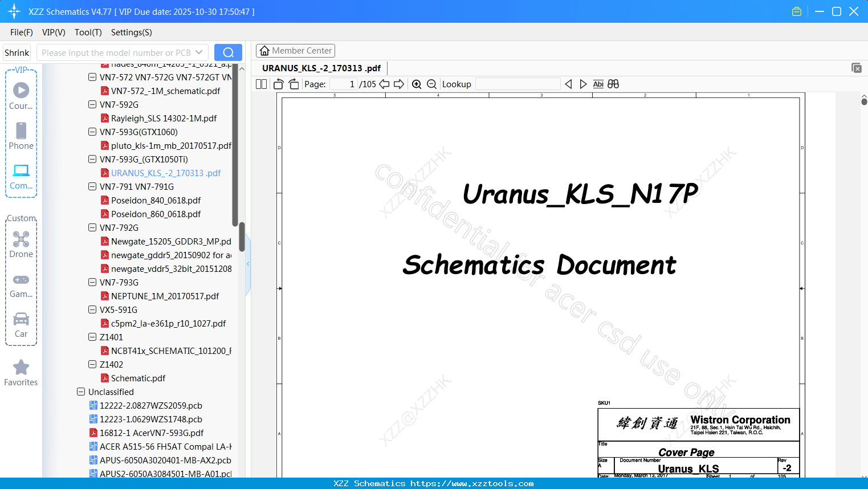Open the Phone category in sidebar
Image resolution: width=868 pixels, height=489 pixels.
[x=21, y=136]
